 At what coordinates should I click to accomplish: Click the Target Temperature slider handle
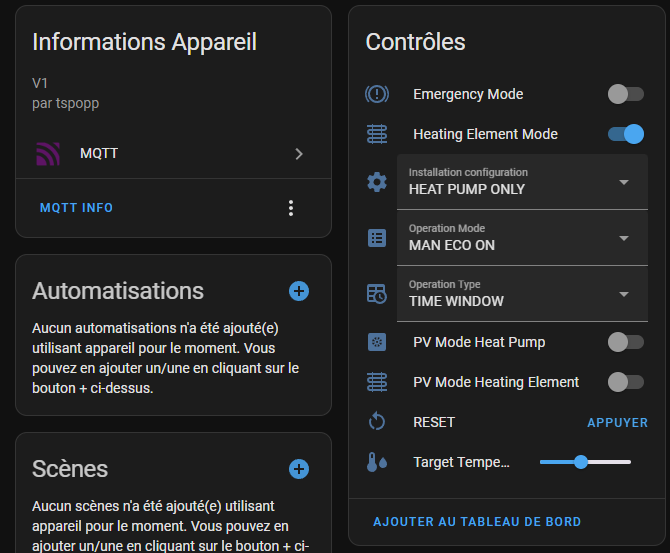click(581, 462)
